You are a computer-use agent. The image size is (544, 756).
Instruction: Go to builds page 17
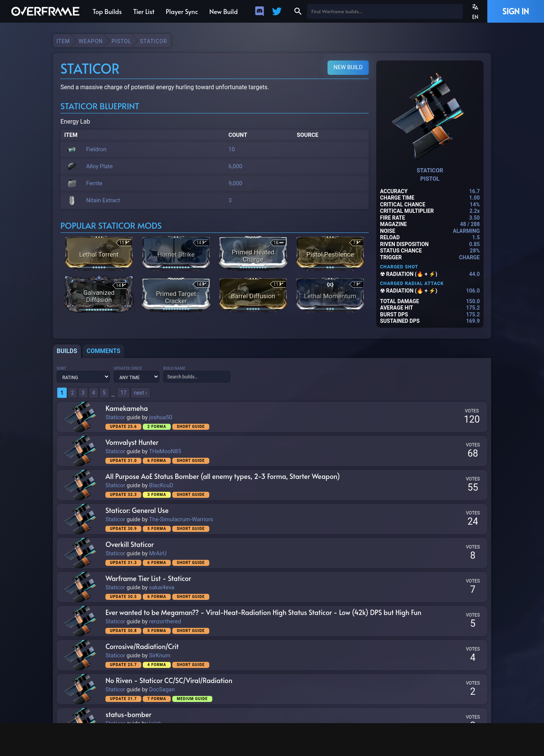[x=124, y=393]
